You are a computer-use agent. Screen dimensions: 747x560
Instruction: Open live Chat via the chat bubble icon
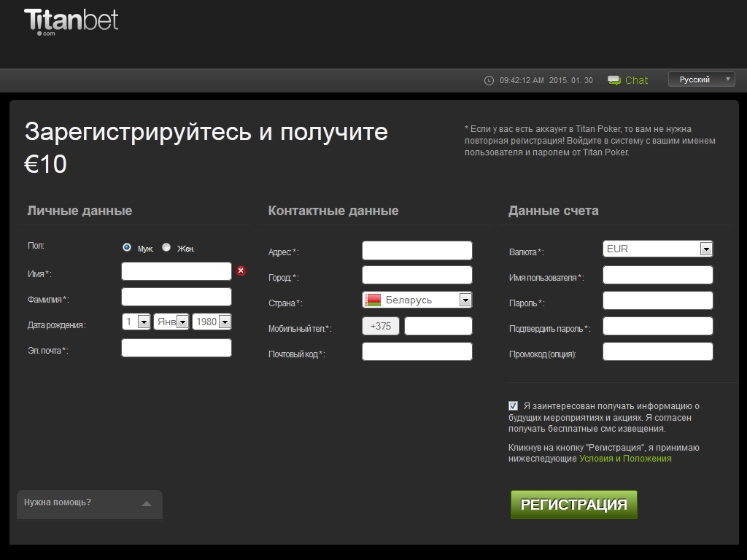(614, 80)
